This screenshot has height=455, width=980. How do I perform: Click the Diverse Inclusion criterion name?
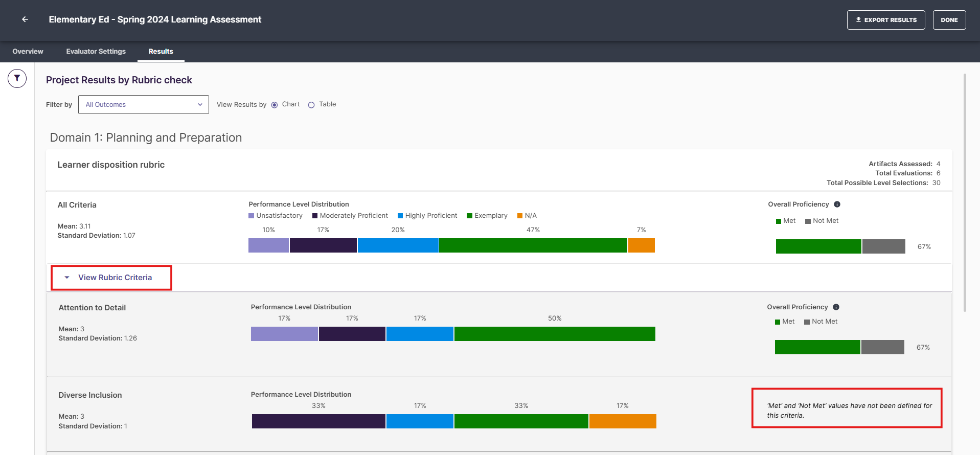(90, 395)
